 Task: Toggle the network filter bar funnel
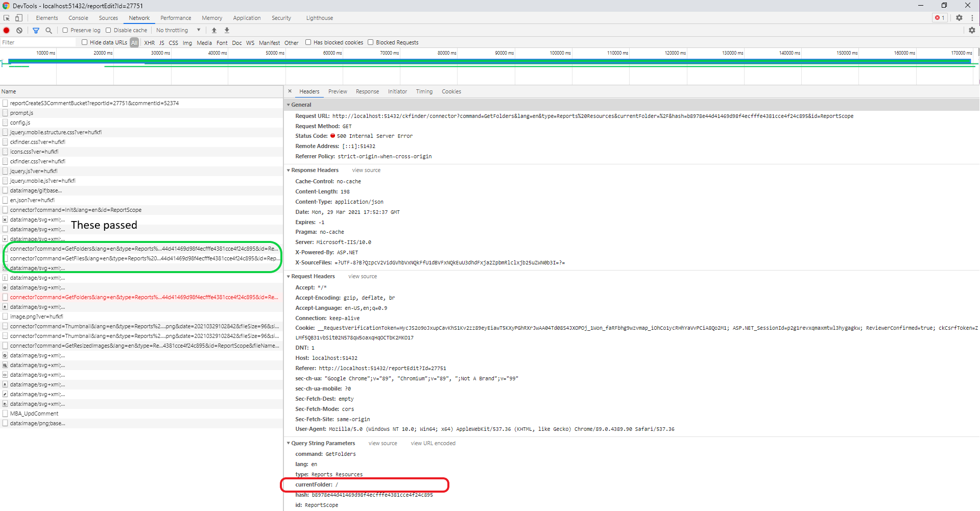pyautogui.click(x=36, y=30)
